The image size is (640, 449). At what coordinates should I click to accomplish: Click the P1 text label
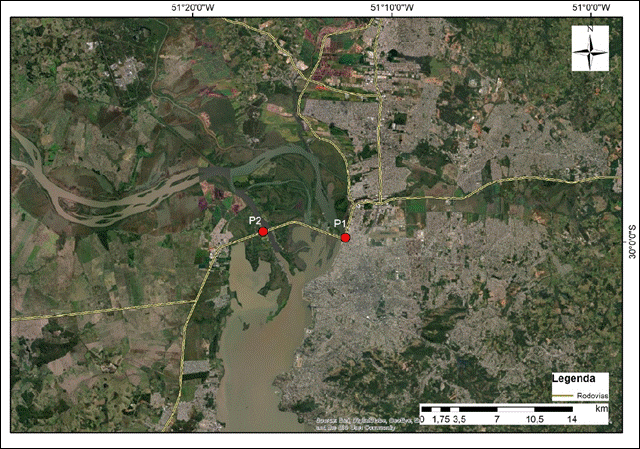point(339,224)
